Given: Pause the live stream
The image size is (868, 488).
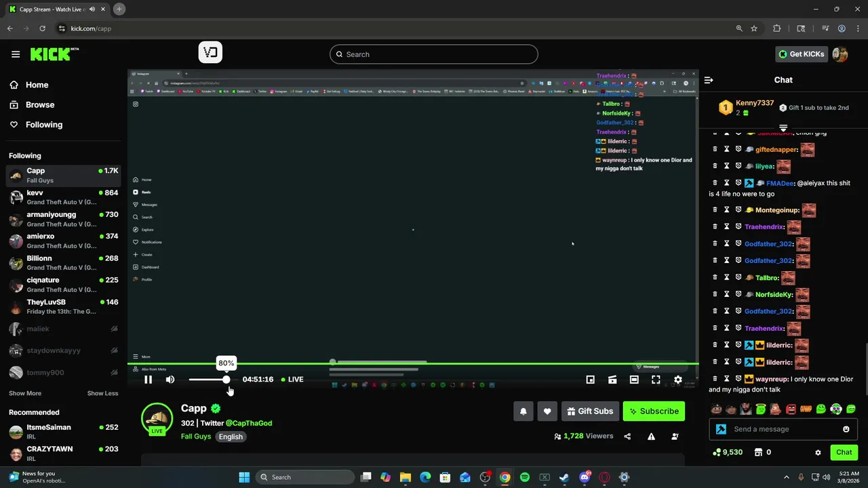Looking at the screenshot, I should [x=148, y=380].
